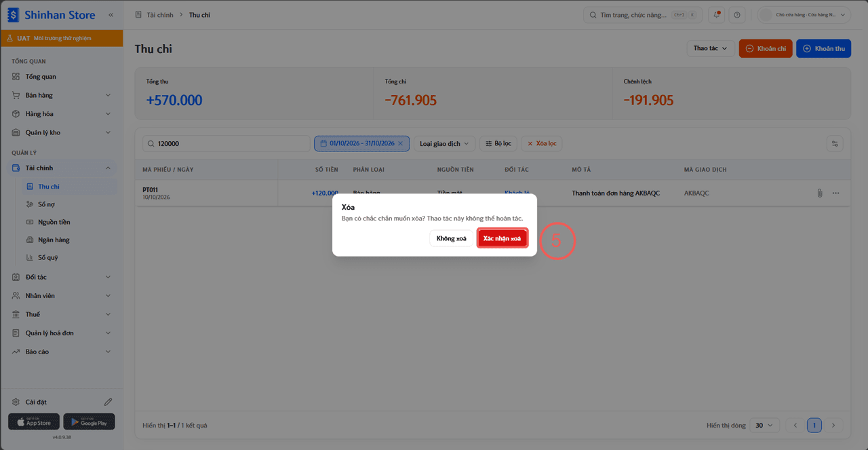The image size is (868, 450).
Task: Open the store owner account dropdown
Action: [x=804, y=15]
